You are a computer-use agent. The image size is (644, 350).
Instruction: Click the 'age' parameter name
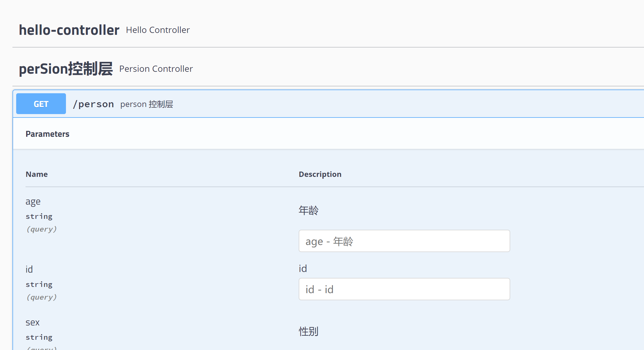33,201
